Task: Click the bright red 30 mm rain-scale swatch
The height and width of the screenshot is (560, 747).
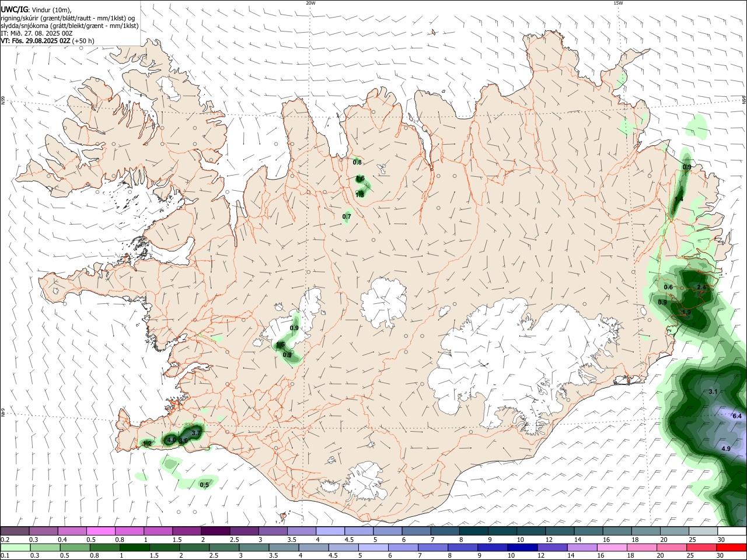Action: (x=731, y=548)
